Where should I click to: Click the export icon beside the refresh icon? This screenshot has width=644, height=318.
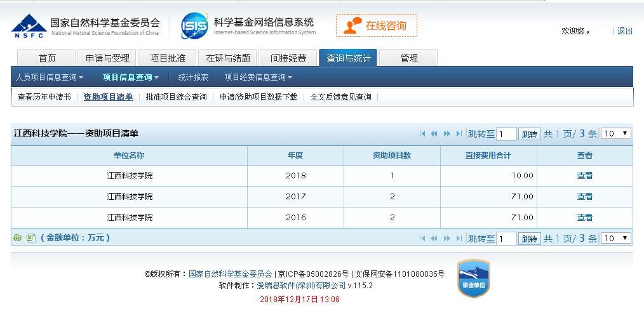pyautogui.click(x=30, y=238)
